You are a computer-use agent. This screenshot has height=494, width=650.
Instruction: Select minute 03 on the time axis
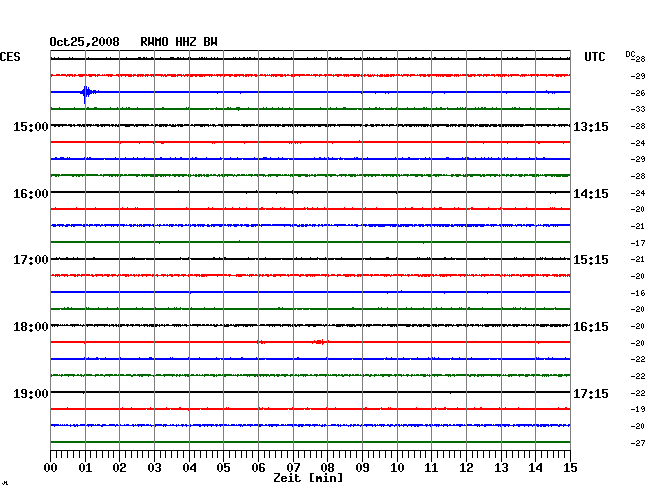[154, 468]
